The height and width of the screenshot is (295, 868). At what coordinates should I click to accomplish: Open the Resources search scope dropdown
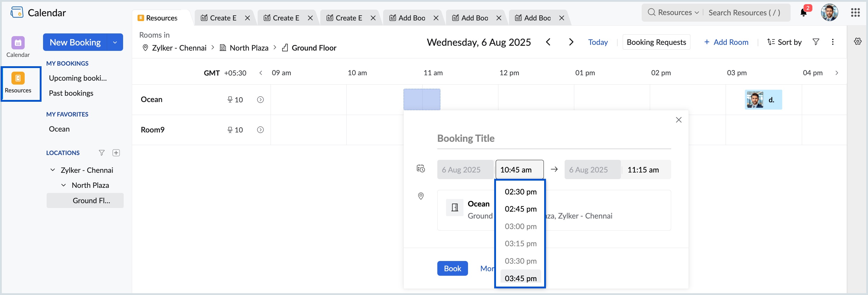tap(673, 12)
